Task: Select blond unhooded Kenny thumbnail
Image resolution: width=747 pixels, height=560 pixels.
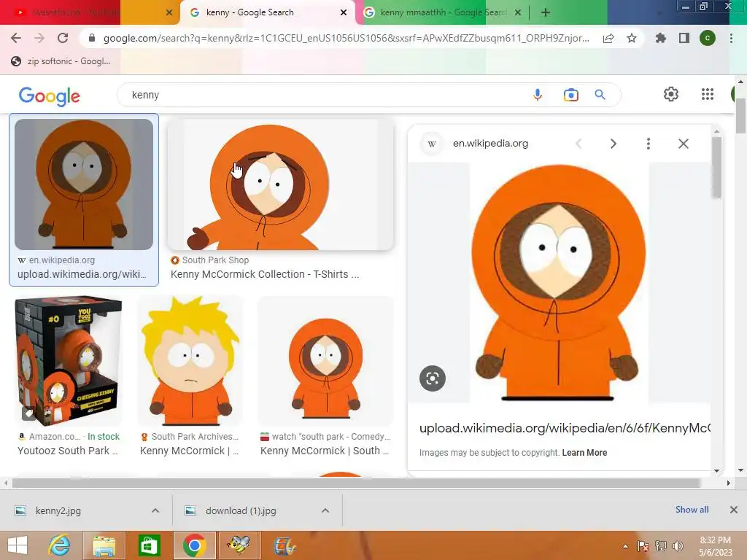Action: click(x=190, y=361)
